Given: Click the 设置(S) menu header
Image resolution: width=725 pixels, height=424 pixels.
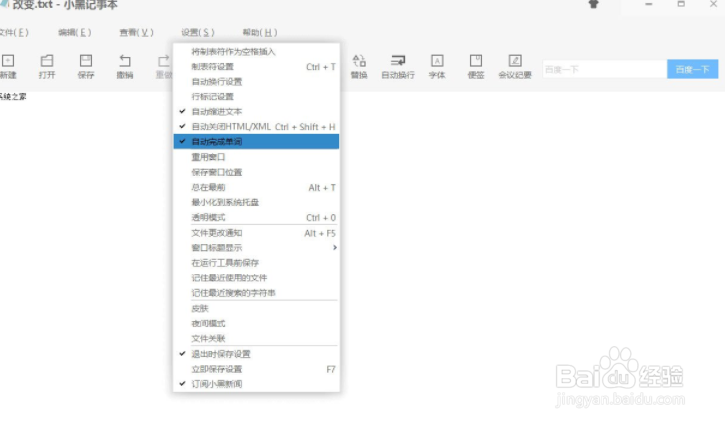Looking at the screenshot, I should coord(198,32).
